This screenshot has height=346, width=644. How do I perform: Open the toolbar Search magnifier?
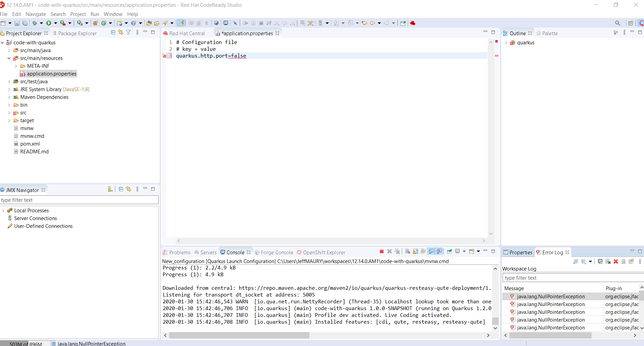(618, 23)
